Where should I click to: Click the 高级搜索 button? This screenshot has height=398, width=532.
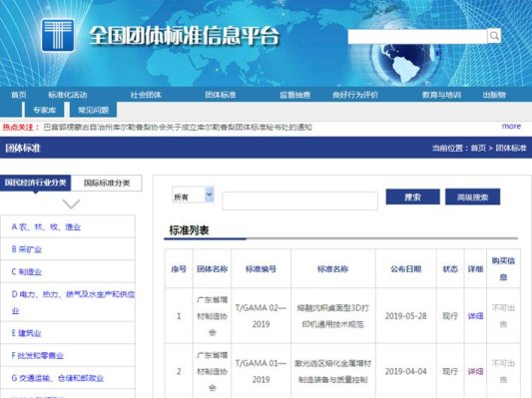coord(473,197)
